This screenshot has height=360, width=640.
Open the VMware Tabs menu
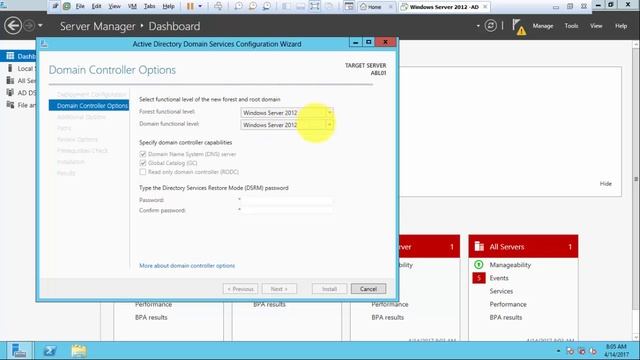pyautogui.click(x=149, y=7)
